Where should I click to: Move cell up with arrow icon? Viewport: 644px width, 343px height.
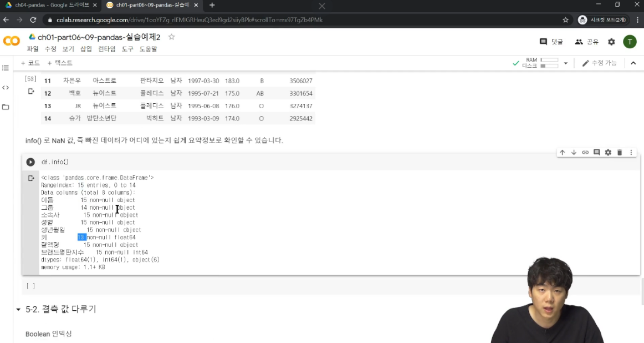coord(563,153)
